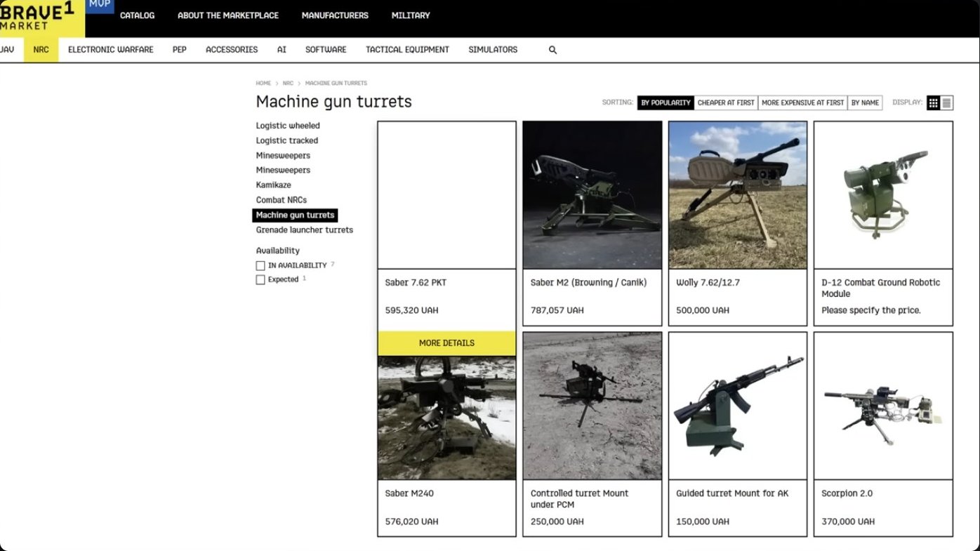Click the Wolly 7.62/12.7 title
The image size is (980, 551).
[x=708, y=283]
